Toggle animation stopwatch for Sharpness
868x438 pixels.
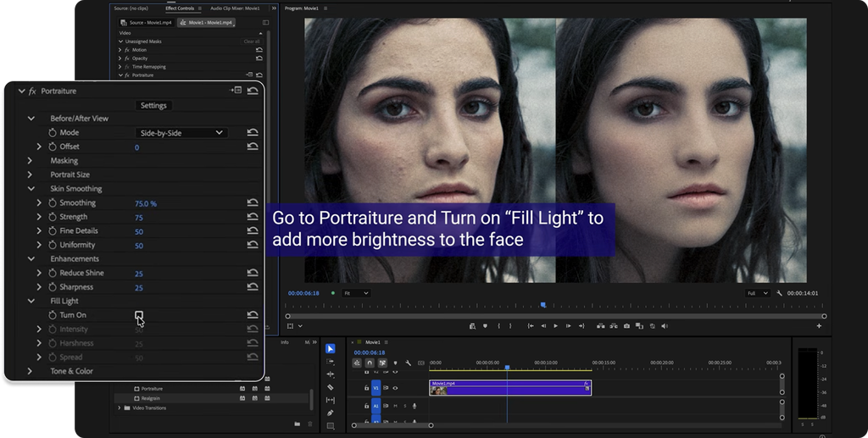pyautogui.click(x=53, y=287)
